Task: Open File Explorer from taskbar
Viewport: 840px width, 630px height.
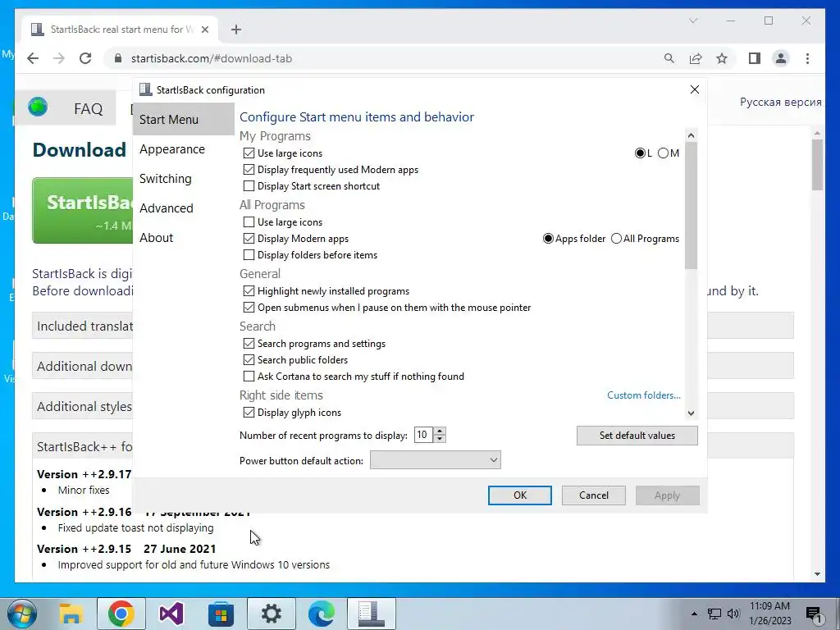Action: [71, 614]
